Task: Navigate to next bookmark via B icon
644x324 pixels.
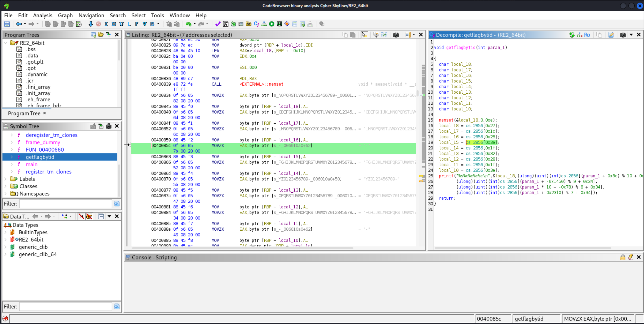Action: pos(152,24)
